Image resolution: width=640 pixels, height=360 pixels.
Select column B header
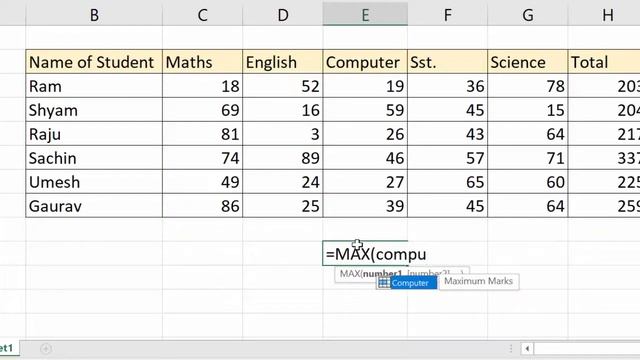(94, 15)
